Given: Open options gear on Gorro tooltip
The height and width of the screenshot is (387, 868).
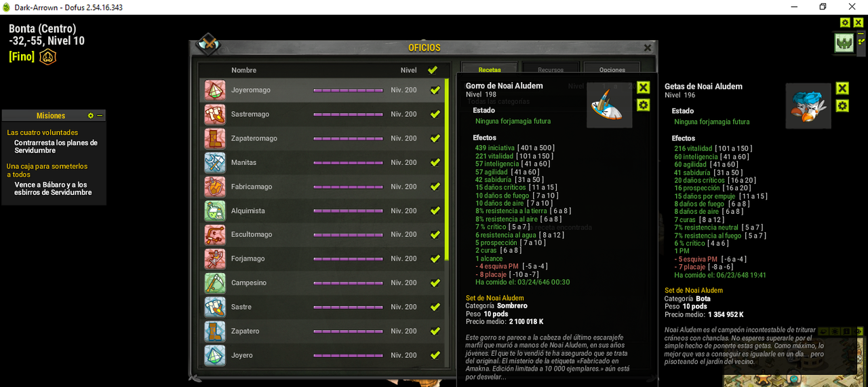Looking at the screenshot, I should (x=643, y=105).
